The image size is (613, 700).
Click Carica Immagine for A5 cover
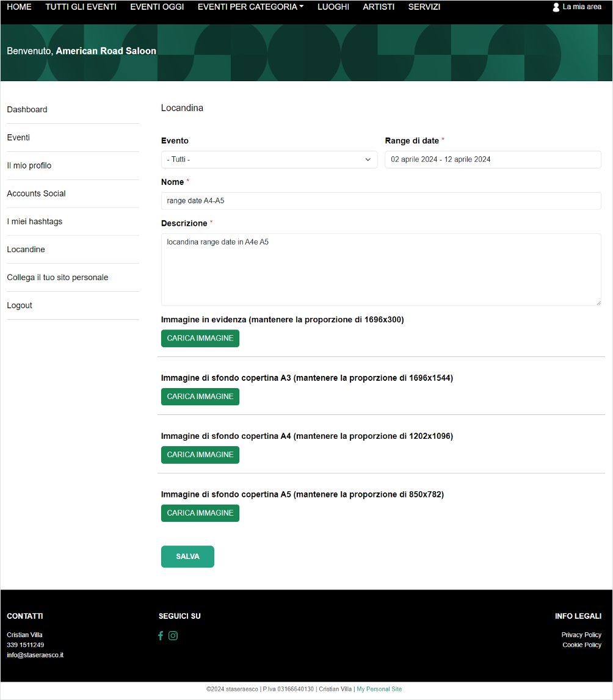pyautogui.click(x=200, y=513)
